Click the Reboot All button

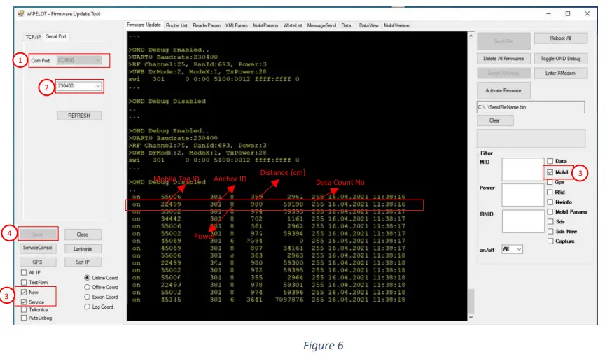(561, 38)
